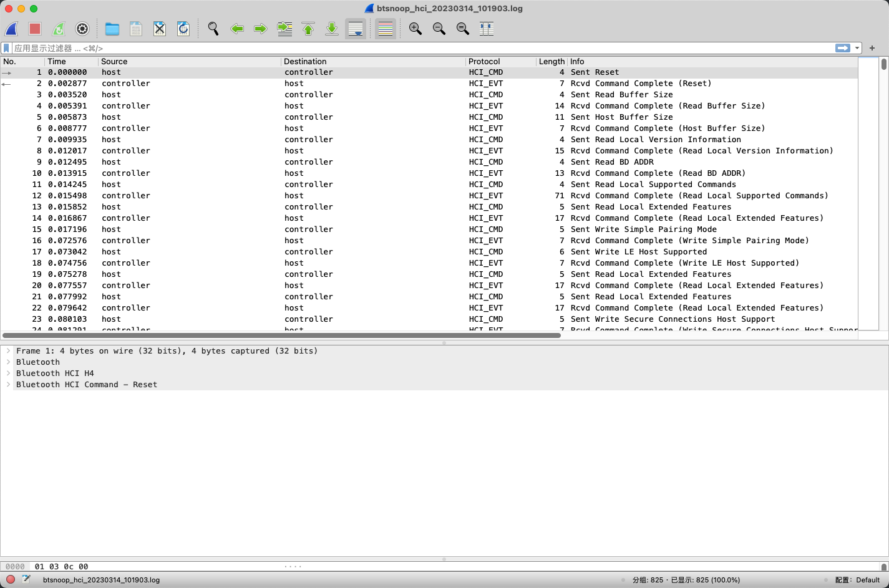
Task: Select packet 2 Rcvd Command Complete (Reset)
Action: coord(429,84)
